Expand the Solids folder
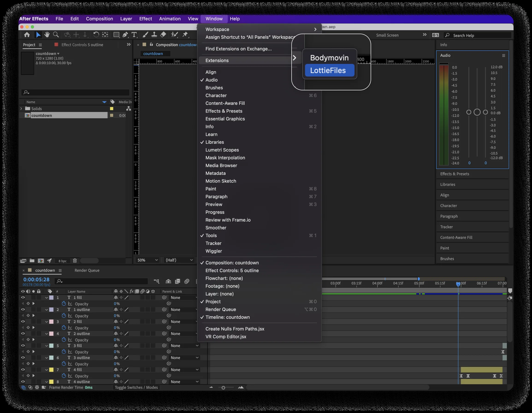This screenshot has height=413, width=532. [x=21, y=109]
